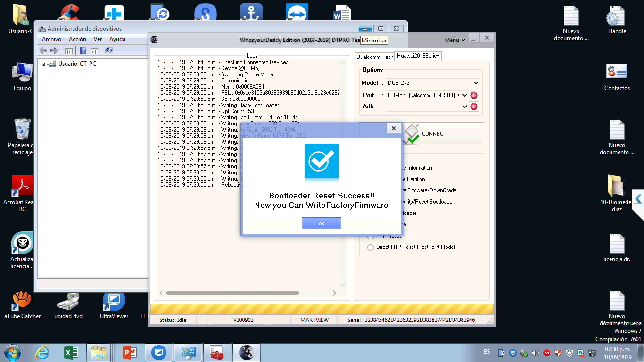Click the red refresh icon beside Port

click(x=474, y=95)
